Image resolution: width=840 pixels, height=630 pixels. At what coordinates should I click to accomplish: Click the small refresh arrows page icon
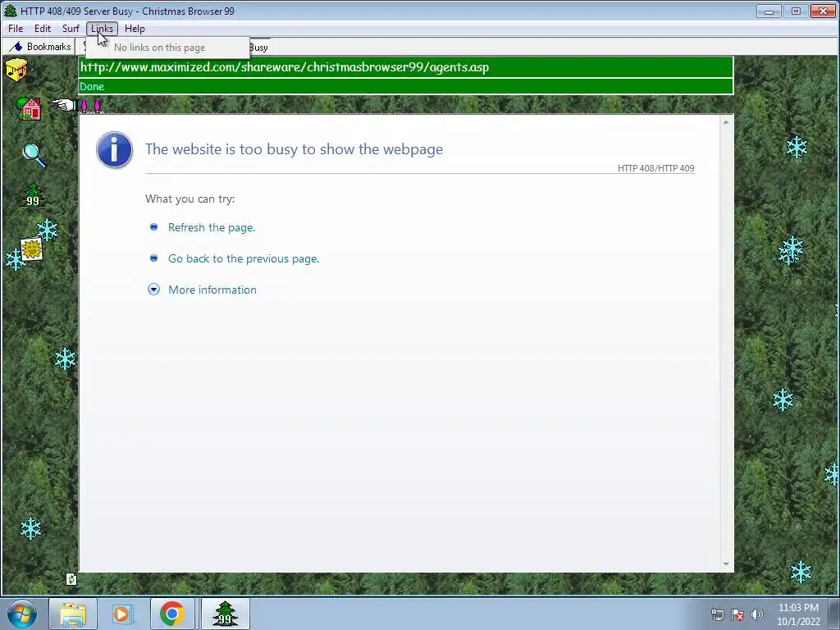coord(71,579)
